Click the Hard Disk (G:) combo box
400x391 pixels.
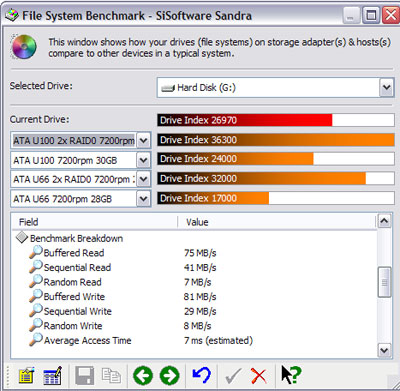click(275, 88)
